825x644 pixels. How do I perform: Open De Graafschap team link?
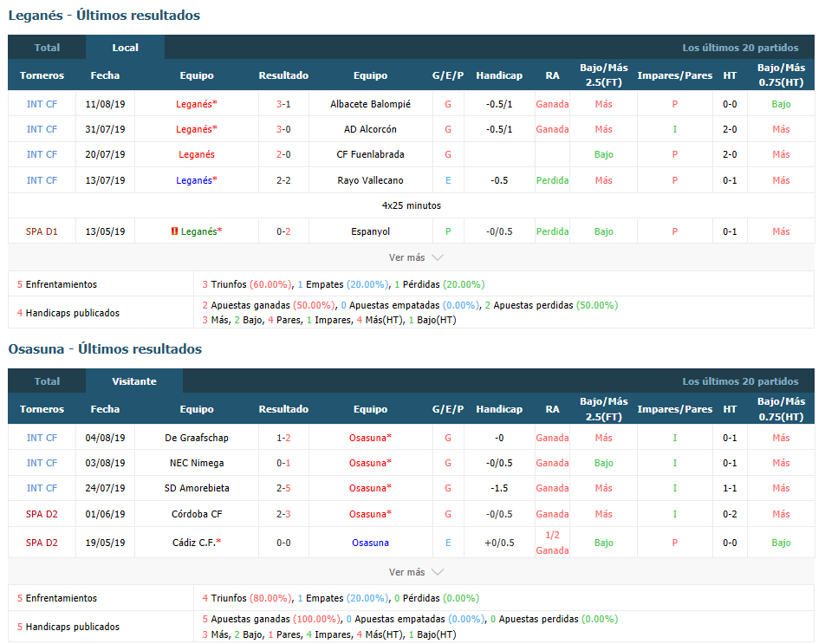coord(197,437)
